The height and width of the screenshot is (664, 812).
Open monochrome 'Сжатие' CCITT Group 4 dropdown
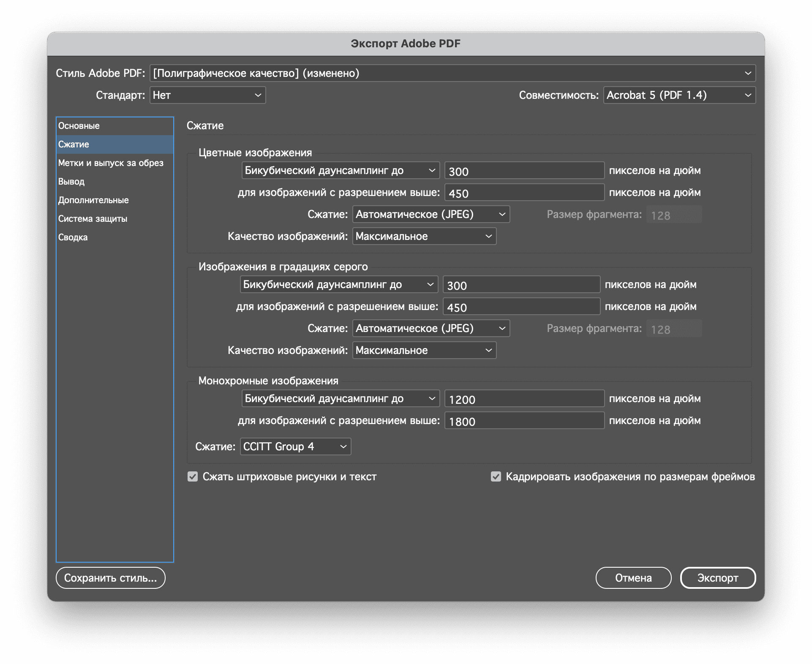tap(295, 447)
